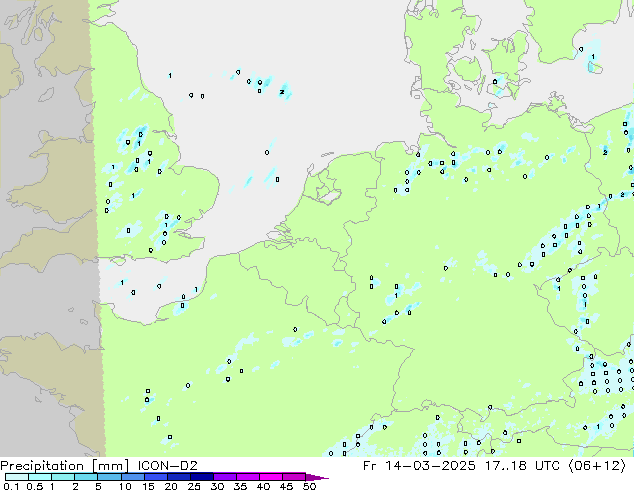634x490 pixels.
Task: Select the 1–2 mm legend swatch
Action: coord(63,477)
